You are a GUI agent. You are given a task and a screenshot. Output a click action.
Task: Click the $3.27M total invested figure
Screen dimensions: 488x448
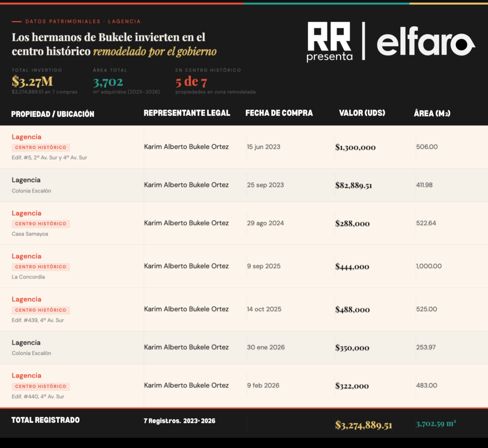click(x=32, y=81)
